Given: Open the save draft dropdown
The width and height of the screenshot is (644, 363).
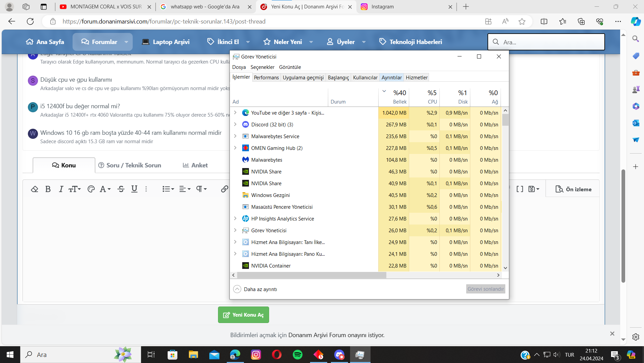Looking at the screenshot, I should coord(534,189).
